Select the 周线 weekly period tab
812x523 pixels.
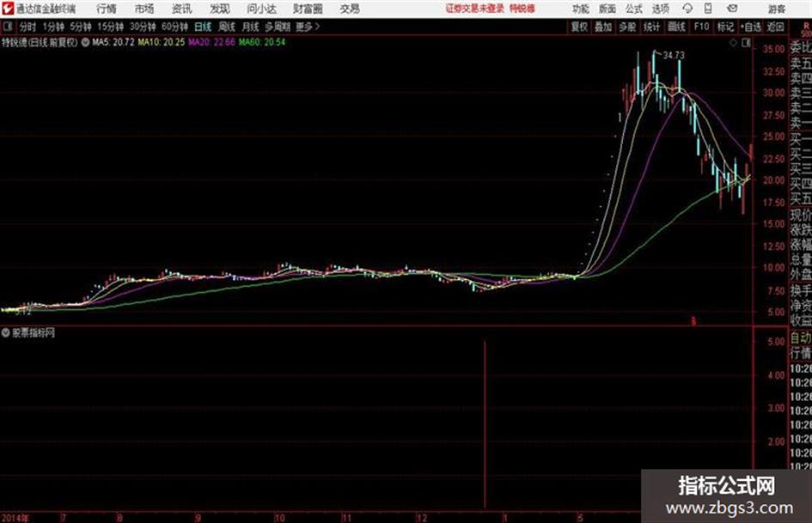(x=227, y=27)
